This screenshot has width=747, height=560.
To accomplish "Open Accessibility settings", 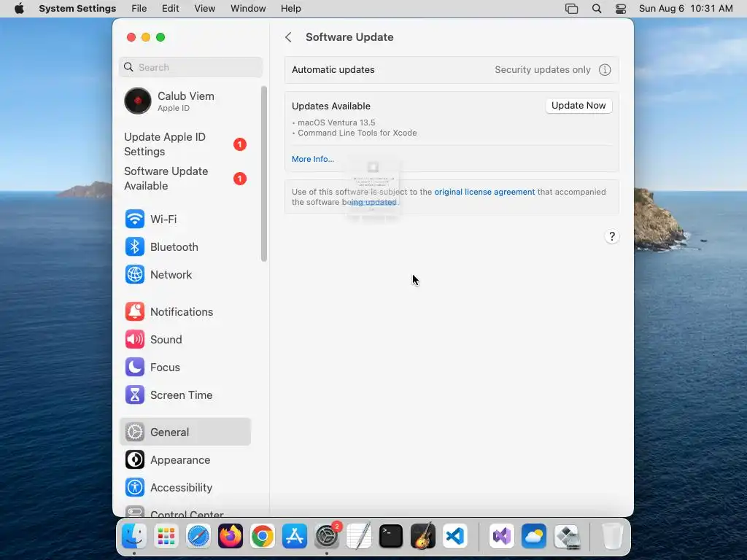I will tap(185, 487).
